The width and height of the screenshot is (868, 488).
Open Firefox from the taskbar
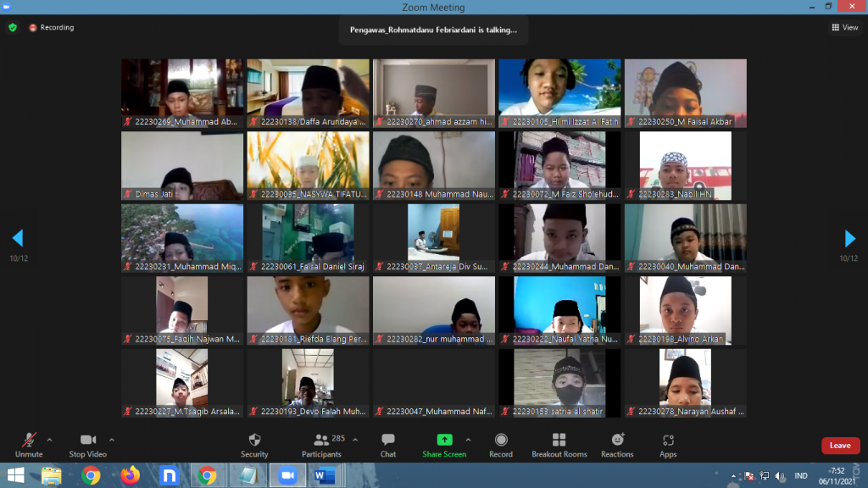130,475
